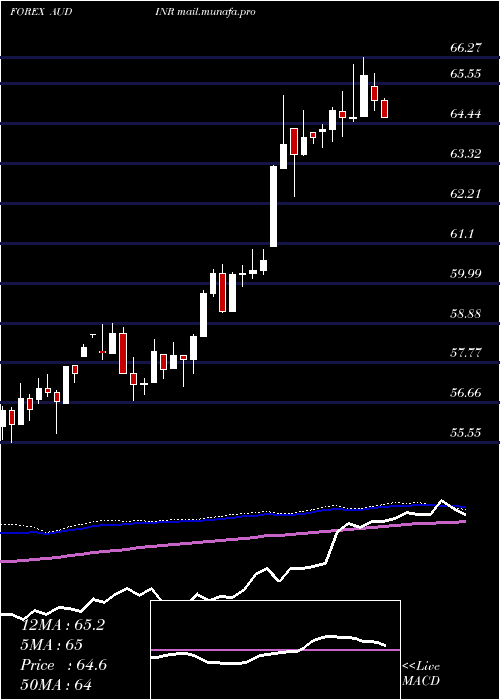Image resolution: width=500 pixels, height=700 pixels.
Task: Click the '5MA : 65' indicator text
Action: [52, 645]
